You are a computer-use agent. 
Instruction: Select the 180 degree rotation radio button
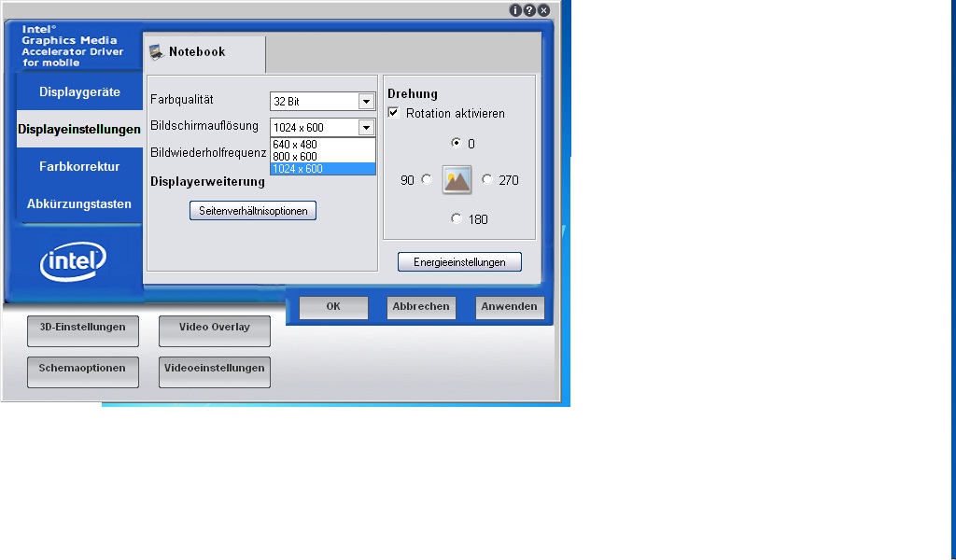coord(456,218)
